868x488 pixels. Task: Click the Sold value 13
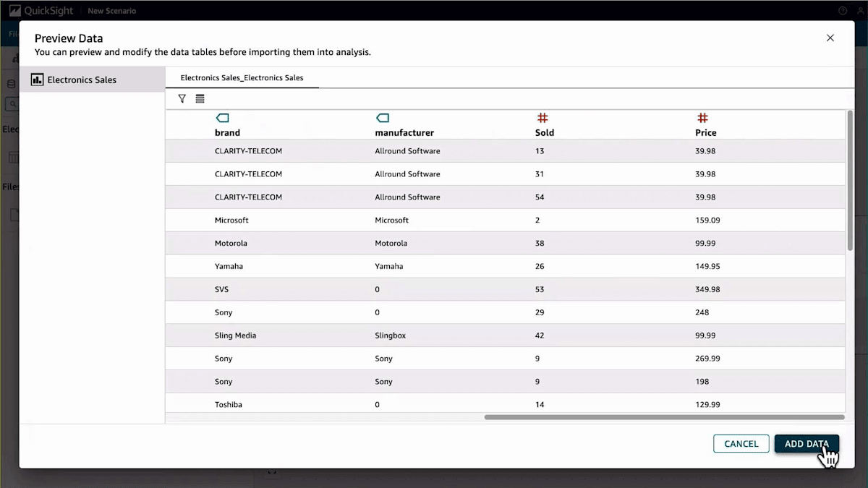(540, 151)
